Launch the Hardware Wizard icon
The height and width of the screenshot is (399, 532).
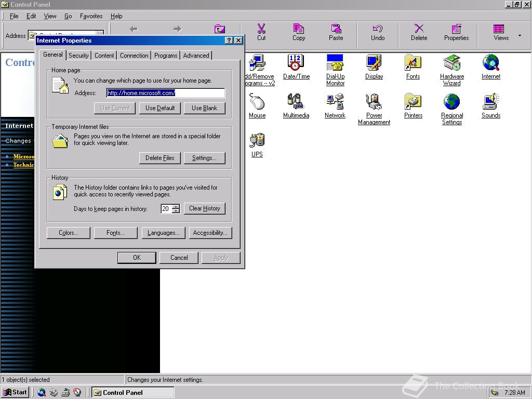coord(452,70)
